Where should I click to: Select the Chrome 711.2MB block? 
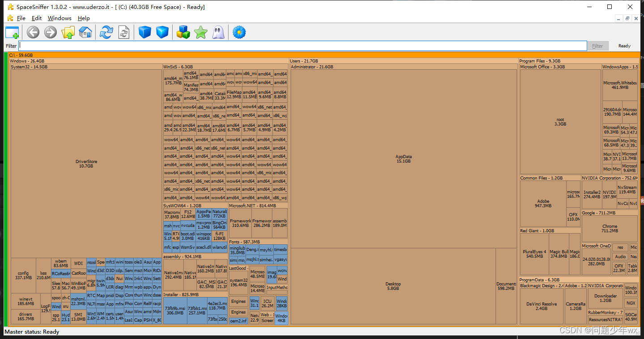(x=610, y=228)
